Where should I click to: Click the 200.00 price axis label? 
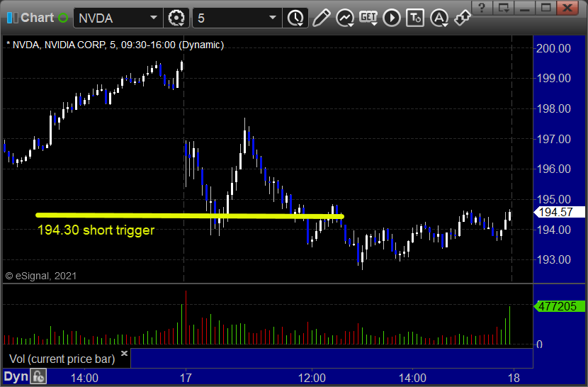(x=553, y=48)
